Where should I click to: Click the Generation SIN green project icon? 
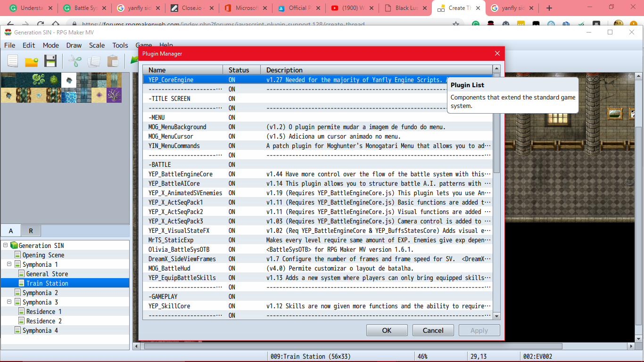point(14,245)
